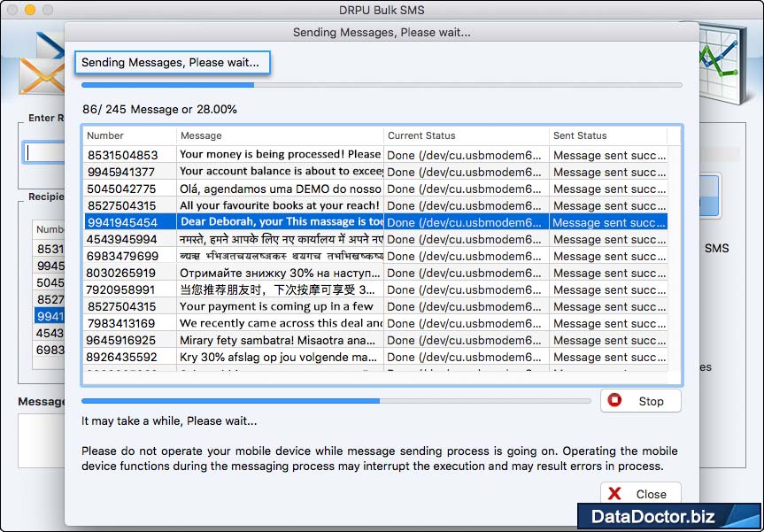Click the envelope icon in main window
Viewport: 764px width, 532px height.
(42, 76)
